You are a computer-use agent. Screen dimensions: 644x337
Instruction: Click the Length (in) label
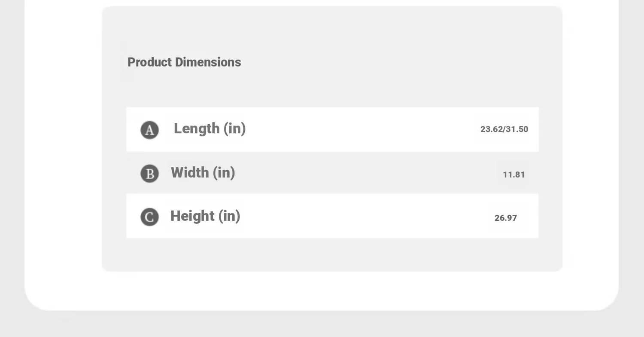pyautogui.click(x=210, y=129)
